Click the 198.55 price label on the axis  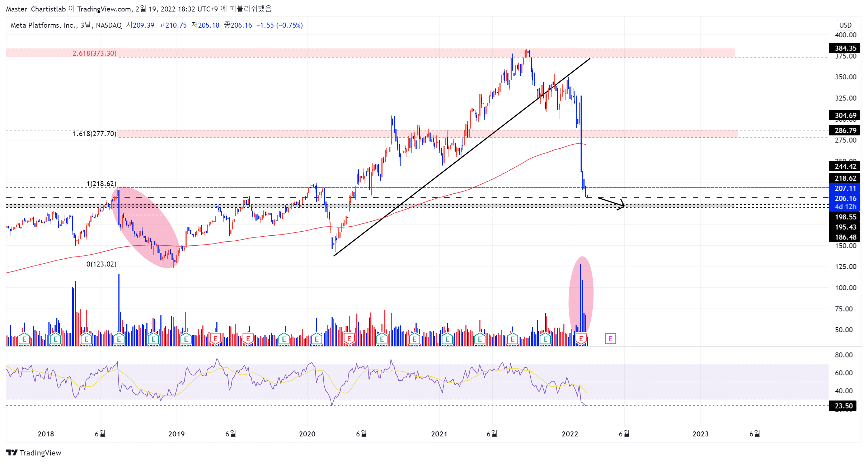coord(845,217)
